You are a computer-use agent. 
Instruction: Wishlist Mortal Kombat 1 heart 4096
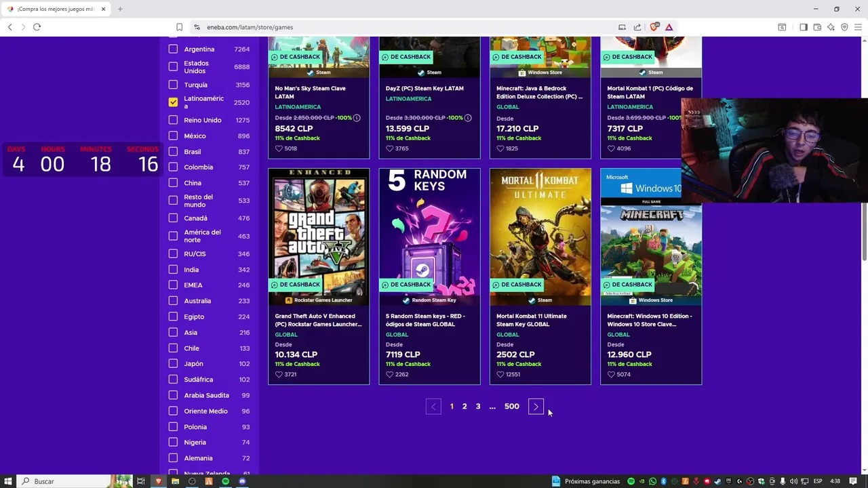(611, 148)
